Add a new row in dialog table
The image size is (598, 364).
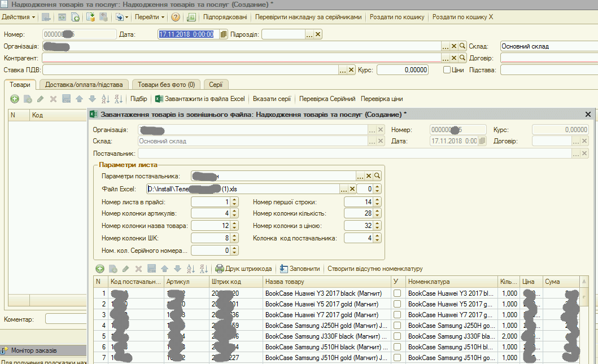[100, 269]
